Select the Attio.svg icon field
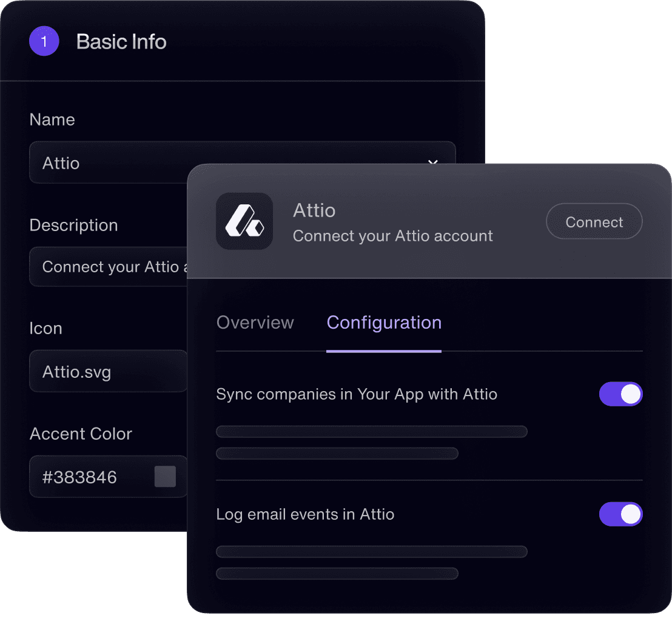The width and height of the screenshot is (672, 621). [x=108, y=371]
